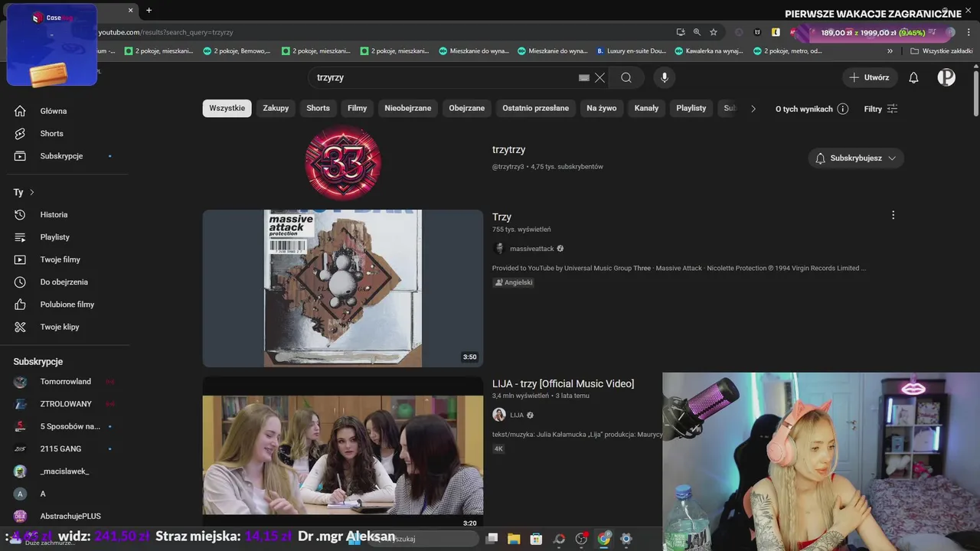The image size is (980, 551).
Task: Open the massiveattack channel link
Action: 531,249
